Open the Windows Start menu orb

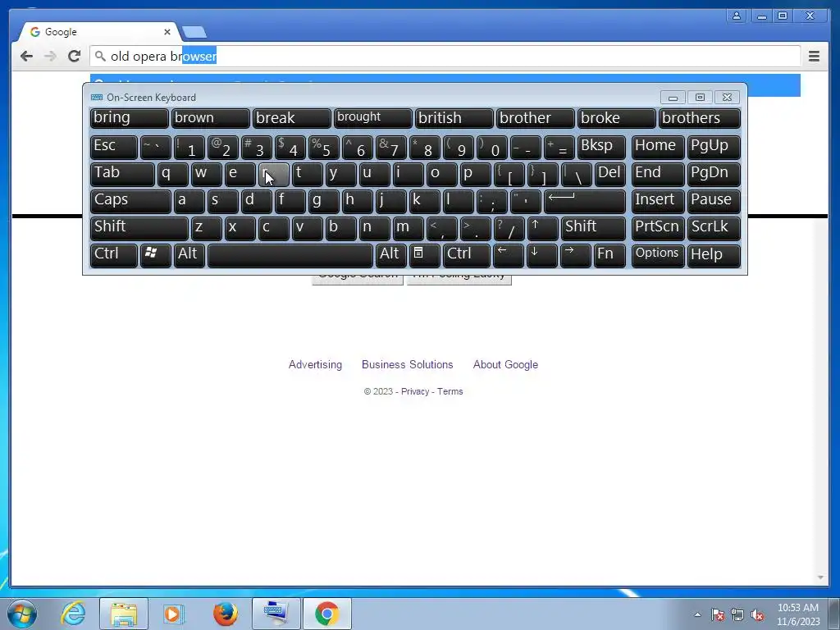pyautogui.click(x=22, y=614)
